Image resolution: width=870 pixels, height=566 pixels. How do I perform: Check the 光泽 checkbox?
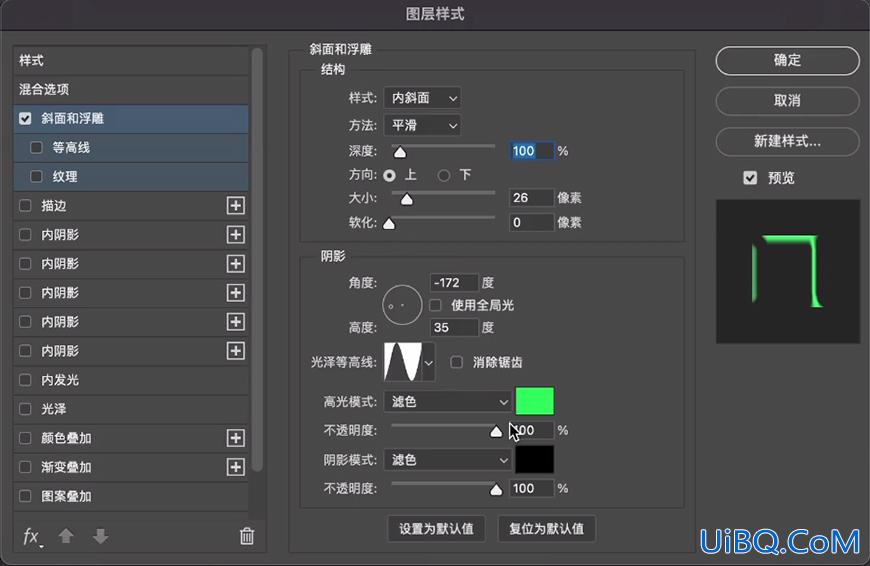pyautogui.click(x=25, y=409)
